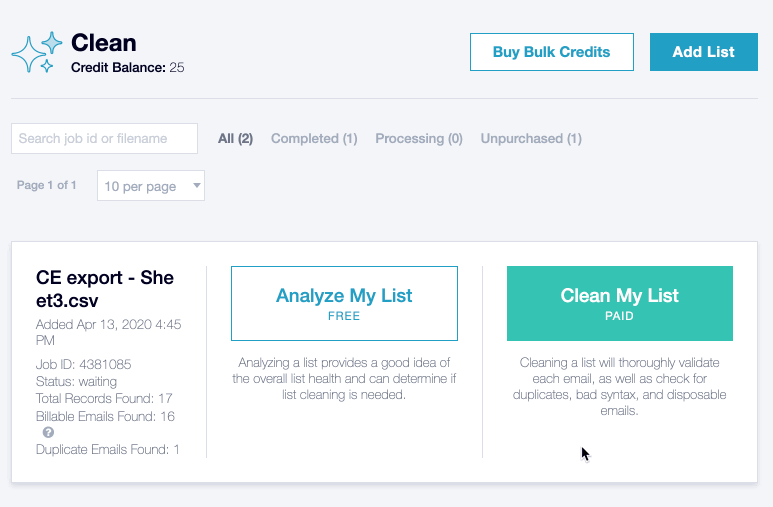
Task: Click the Status: waiting label
Action: pyautogui.click(x=76, y=381)
